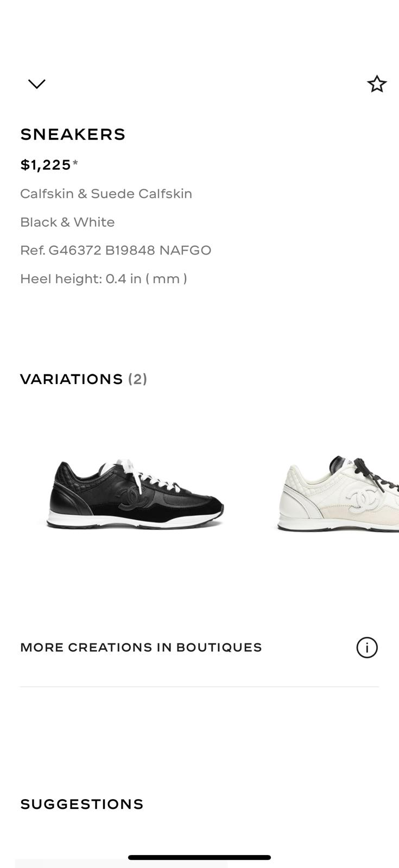Open info icon beside More Creations in Boutiques
Viewport: 399px width, 868px height.
[367, 647]
